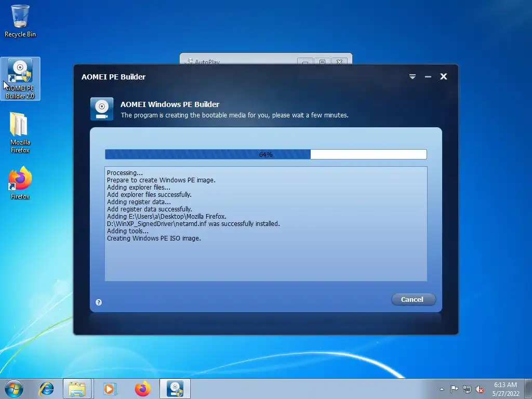Close the AOMEI PE Builder window
Screen dimensions: 532x399
coord(444,77)
